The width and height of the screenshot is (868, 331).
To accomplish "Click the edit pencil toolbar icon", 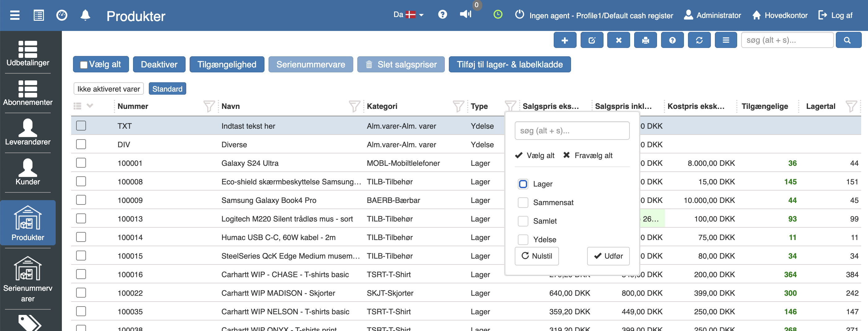I will coord(592,41).
